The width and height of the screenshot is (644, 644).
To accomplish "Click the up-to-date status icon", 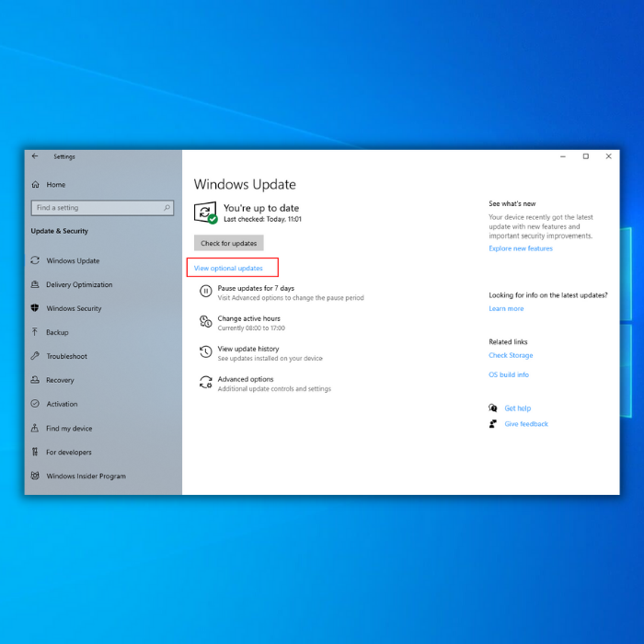I will tap(205, 213).
